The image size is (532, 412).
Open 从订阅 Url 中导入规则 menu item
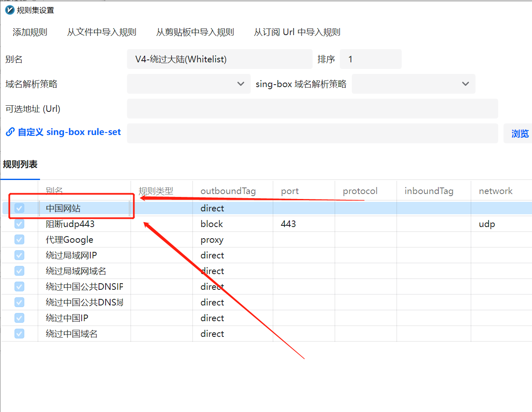click(297, 32)
